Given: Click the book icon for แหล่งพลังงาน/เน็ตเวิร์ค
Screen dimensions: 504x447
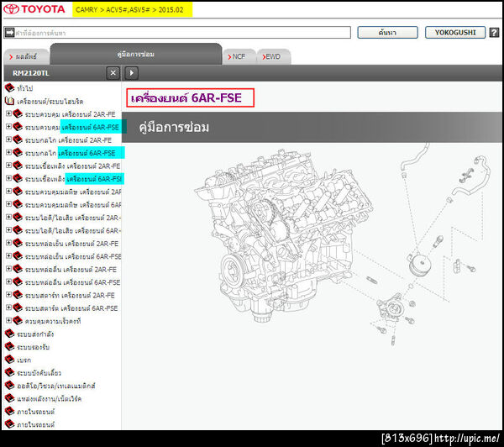Looking at the screenshot, I should pyautogui.click(x=9, y=398).
